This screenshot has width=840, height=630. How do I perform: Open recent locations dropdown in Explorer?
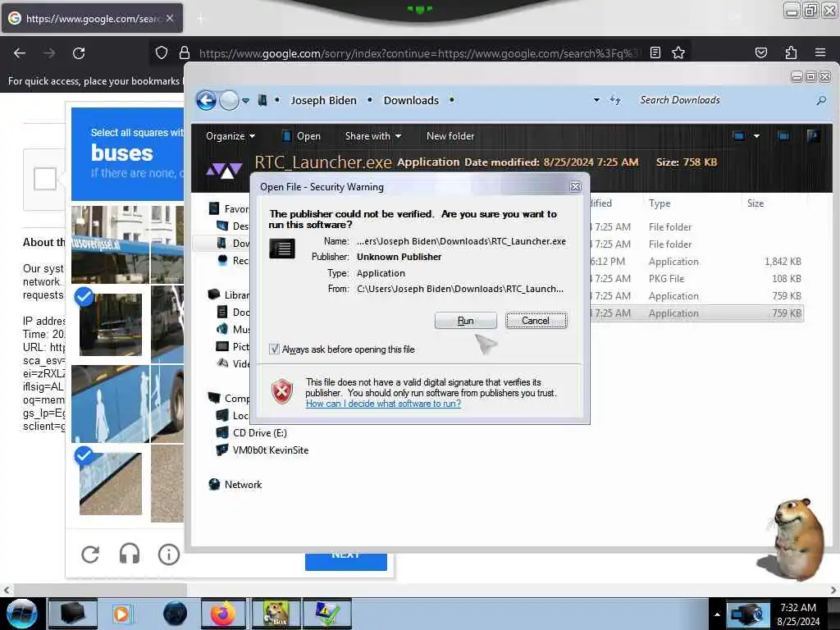pyautogui.click(x=245, y=101)
